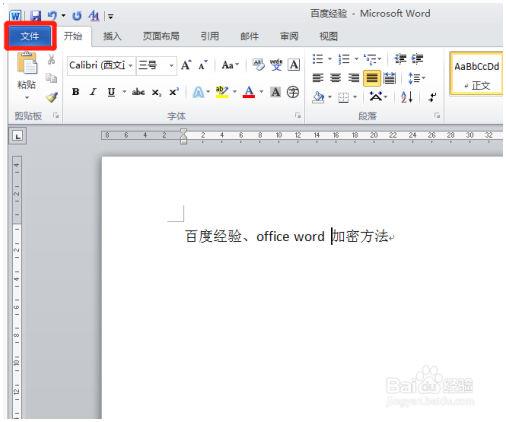Click the highlighted Justify alignment icon

point(372,78)
